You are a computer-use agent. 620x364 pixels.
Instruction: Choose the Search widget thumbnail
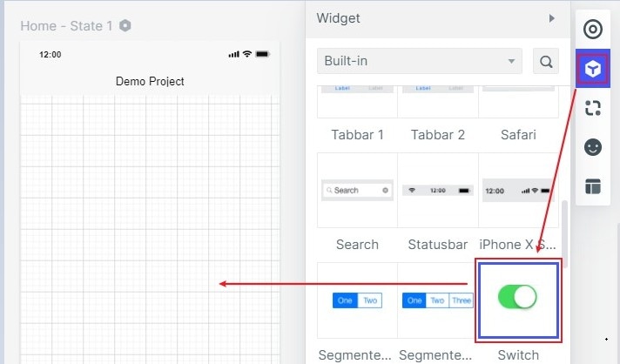tap(357, 190)
